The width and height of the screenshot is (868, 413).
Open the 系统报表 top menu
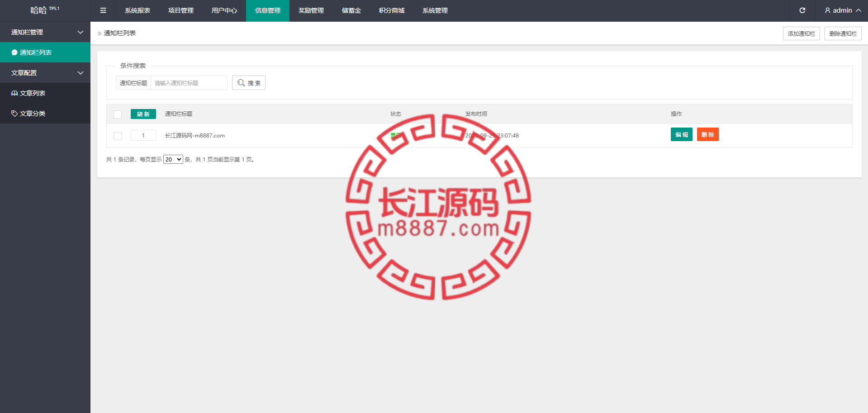[x=138, y=10]
